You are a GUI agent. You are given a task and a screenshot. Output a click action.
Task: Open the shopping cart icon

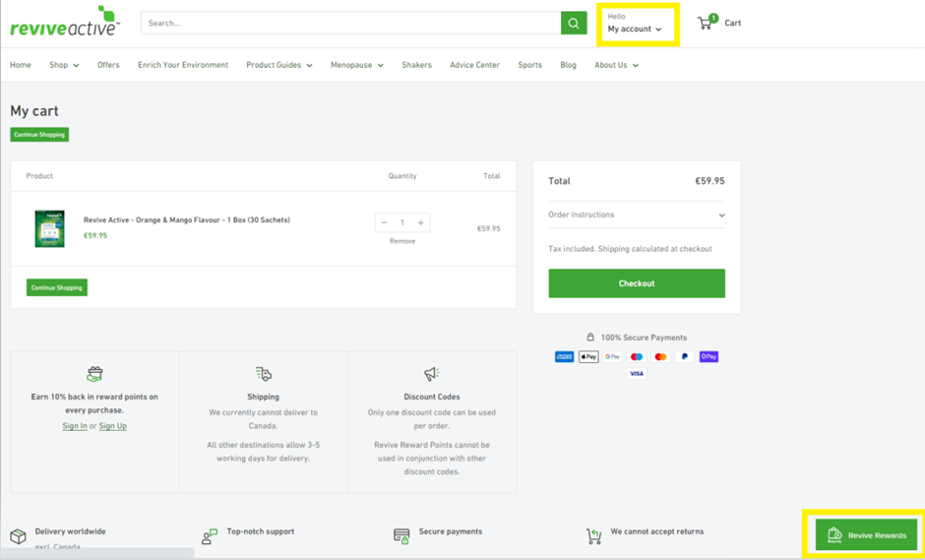(x=707, y=22)
